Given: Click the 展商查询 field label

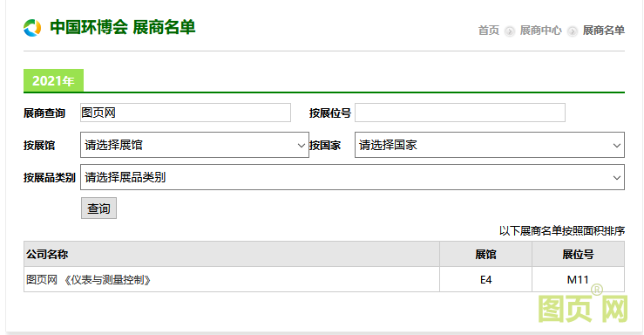Looking at the screenshot, I should [x=44, y=113].
